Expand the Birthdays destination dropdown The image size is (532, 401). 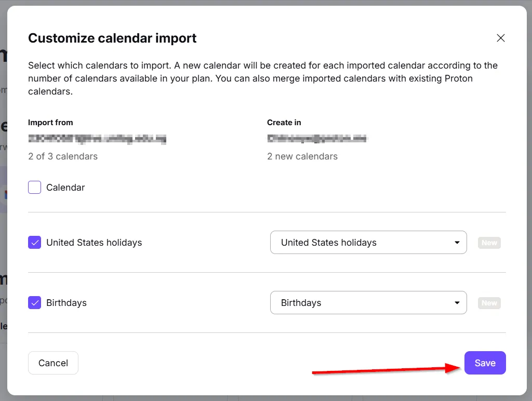(x=368, y=303)
